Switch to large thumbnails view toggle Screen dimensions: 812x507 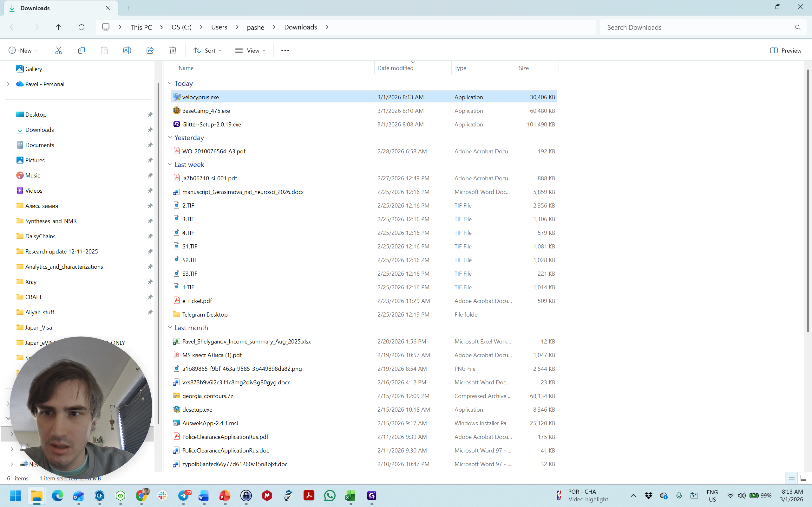803,478
